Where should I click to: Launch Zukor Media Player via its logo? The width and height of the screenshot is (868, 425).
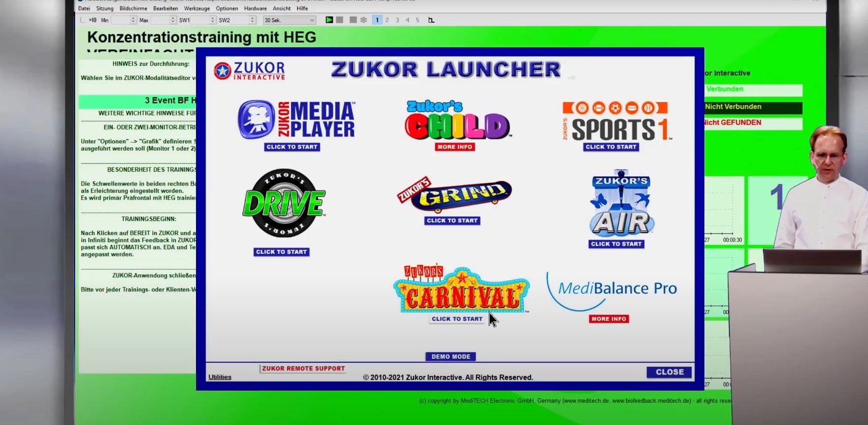tap(296, 120)
